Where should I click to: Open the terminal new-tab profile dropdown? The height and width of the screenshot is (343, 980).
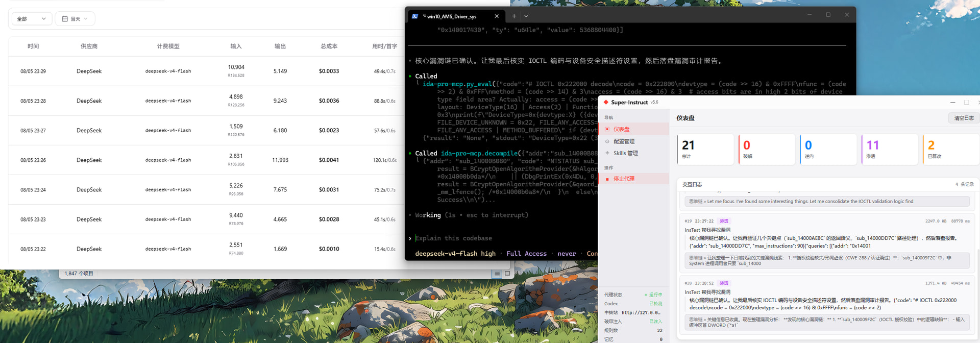point(526,16)
